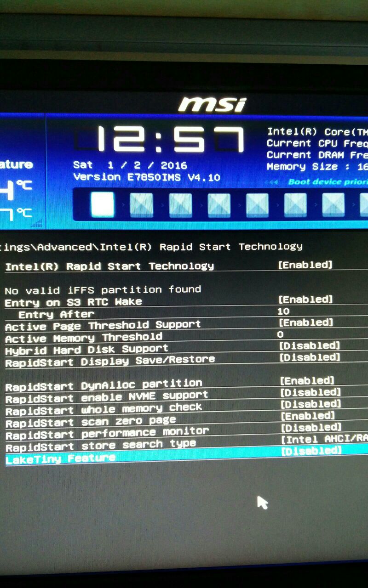This screenshot has height=588, width=368.
Task: Click the Advanced breadcrumb path segment
Action: click(65, 247)
